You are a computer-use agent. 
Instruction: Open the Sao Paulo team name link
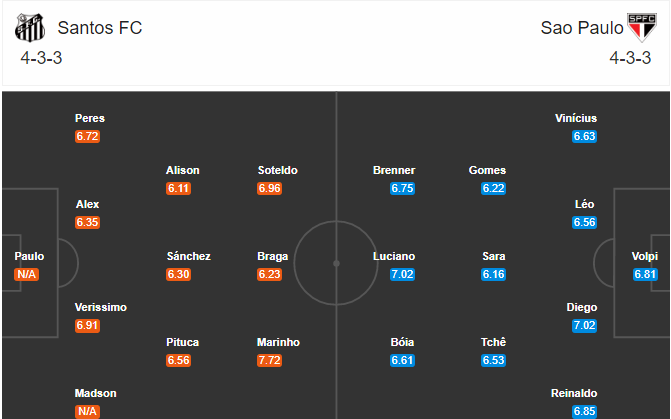582,28
